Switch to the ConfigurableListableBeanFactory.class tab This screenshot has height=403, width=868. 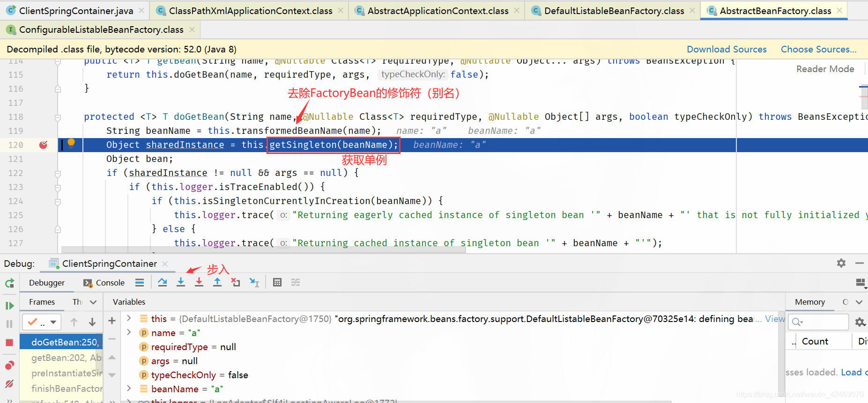pyautogui.click(x=101, y=29)
